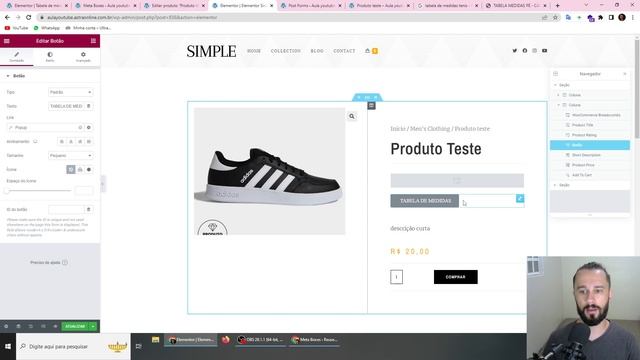
Task: Open responsive mode icon in footer
Action: tap(43, 327)
